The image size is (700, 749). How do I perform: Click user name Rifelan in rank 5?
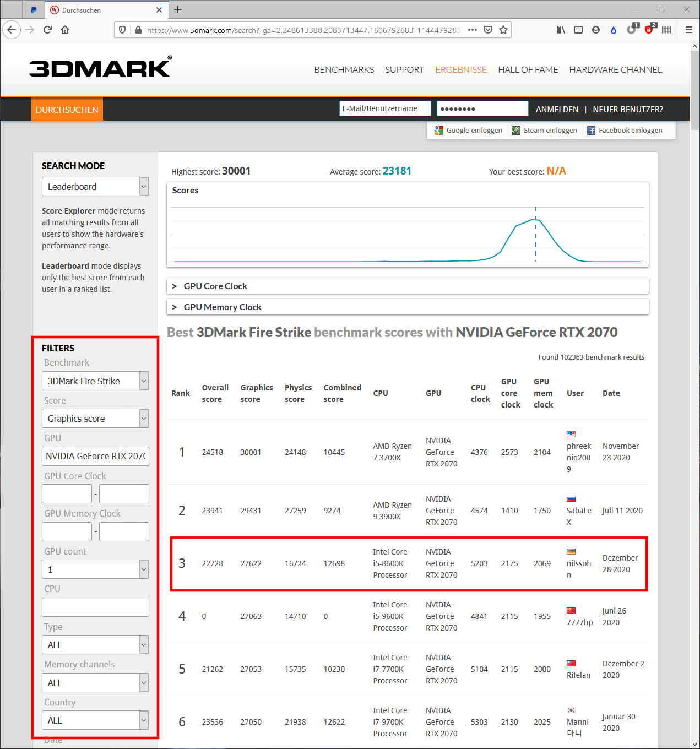(578, 675)
